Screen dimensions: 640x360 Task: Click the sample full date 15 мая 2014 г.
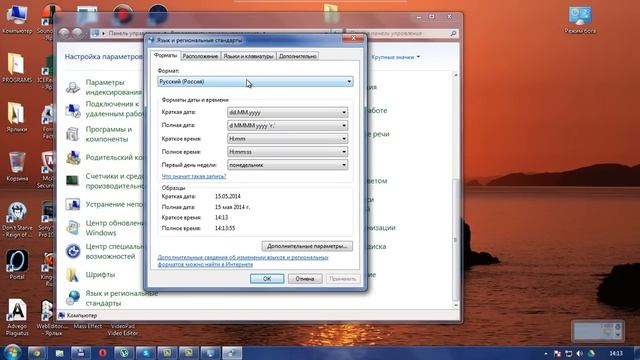pos(232,207)
